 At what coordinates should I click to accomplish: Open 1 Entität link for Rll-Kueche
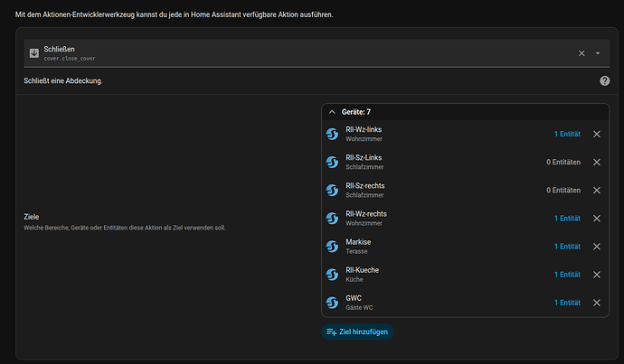pyautogui.click(x=567, y=275)
